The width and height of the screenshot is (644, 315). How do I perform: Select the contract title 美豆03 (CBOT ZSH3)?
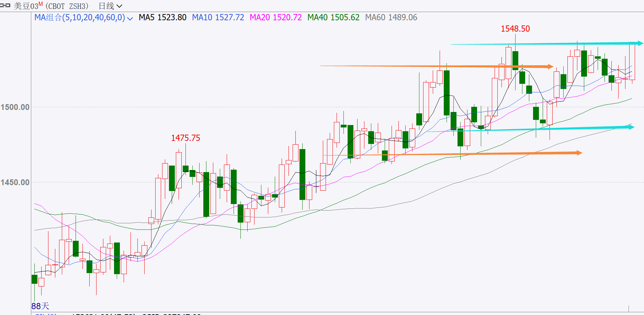coord(51,6)
